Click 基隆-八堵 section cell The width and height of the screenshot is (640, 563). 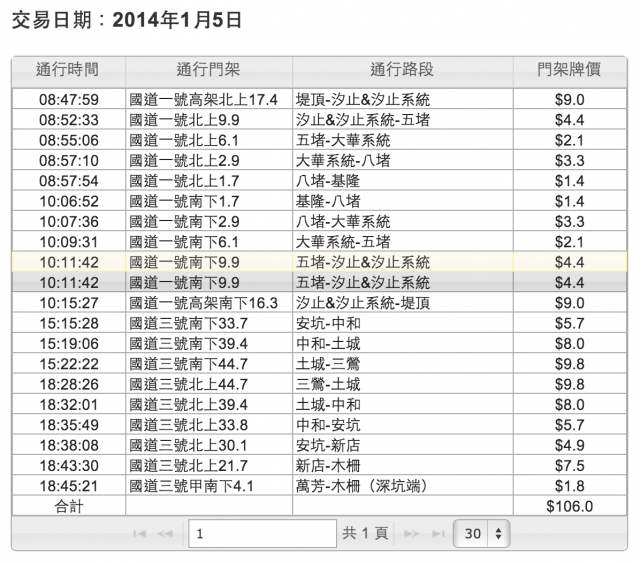403,201
